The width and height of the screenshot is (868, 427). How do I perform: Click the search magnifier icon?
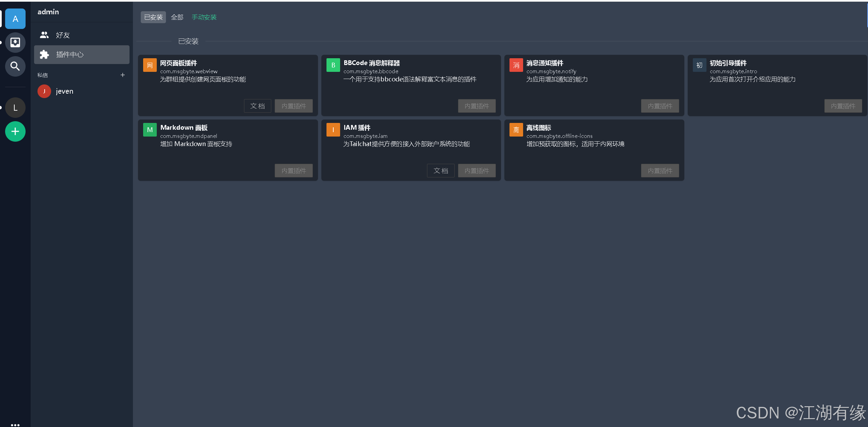click(15, 66)
